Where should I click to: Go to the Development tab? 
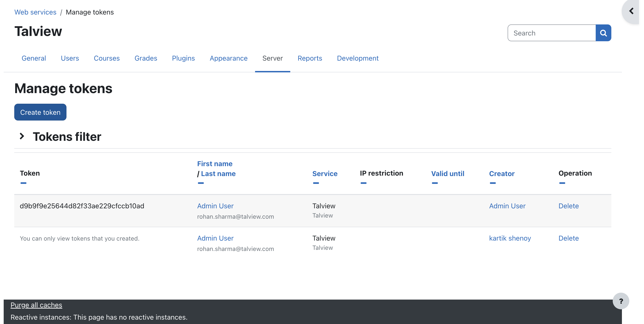click(x=357, y=58)
